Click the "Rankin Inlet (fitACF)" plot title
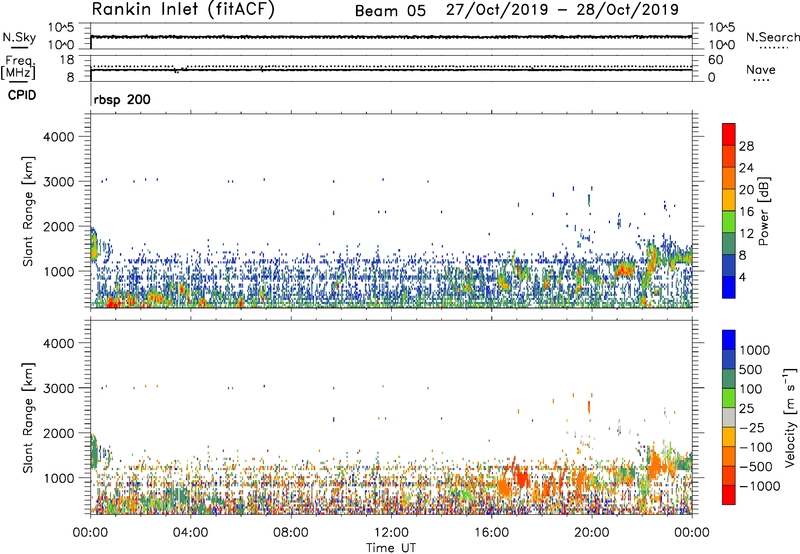Viewport: 800px width, 554px height. (x=183, y=9)
